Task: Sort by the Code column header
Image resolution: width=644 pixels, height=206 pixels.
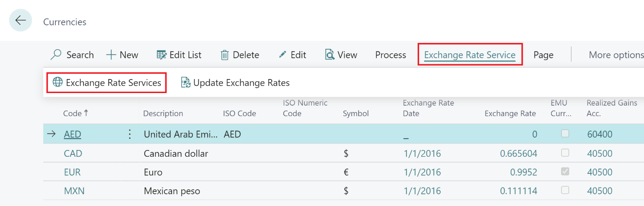Action: [72, 113]
